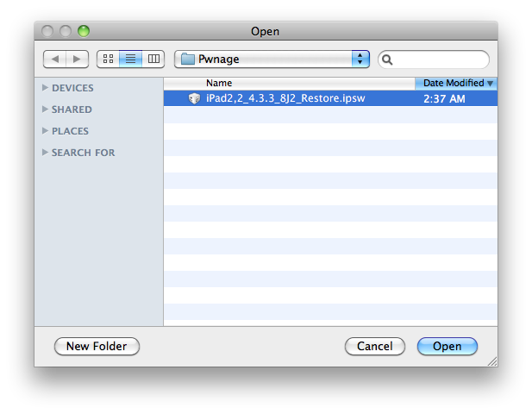Click the ipsw file's package icon

(194, 98)
